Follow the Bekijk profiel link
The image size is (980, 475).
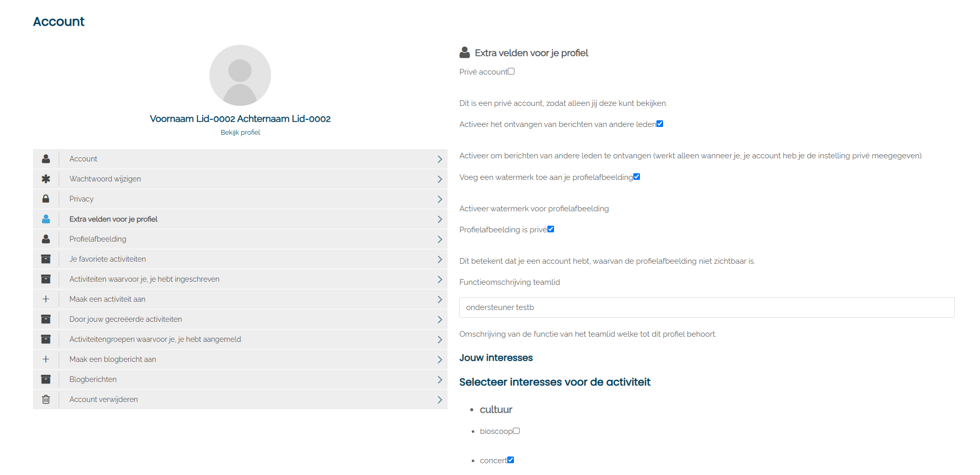pyautogui.click(x=240, y=133)
